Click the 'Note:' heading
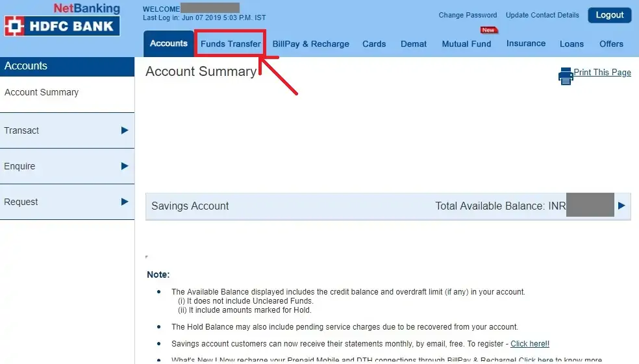Screen dimensions: 639x364 [158, 274]
